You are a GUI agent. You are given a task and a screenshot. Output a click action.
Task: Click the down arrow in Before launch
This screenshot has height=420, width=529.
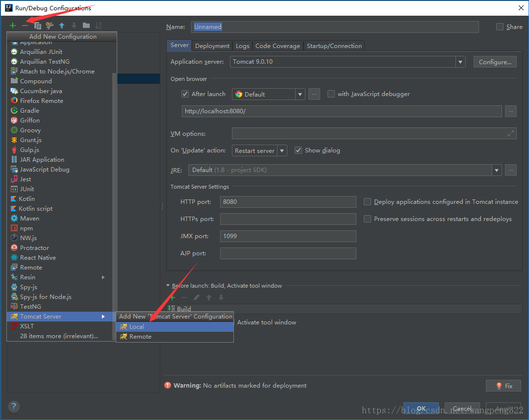click(221, 297)
